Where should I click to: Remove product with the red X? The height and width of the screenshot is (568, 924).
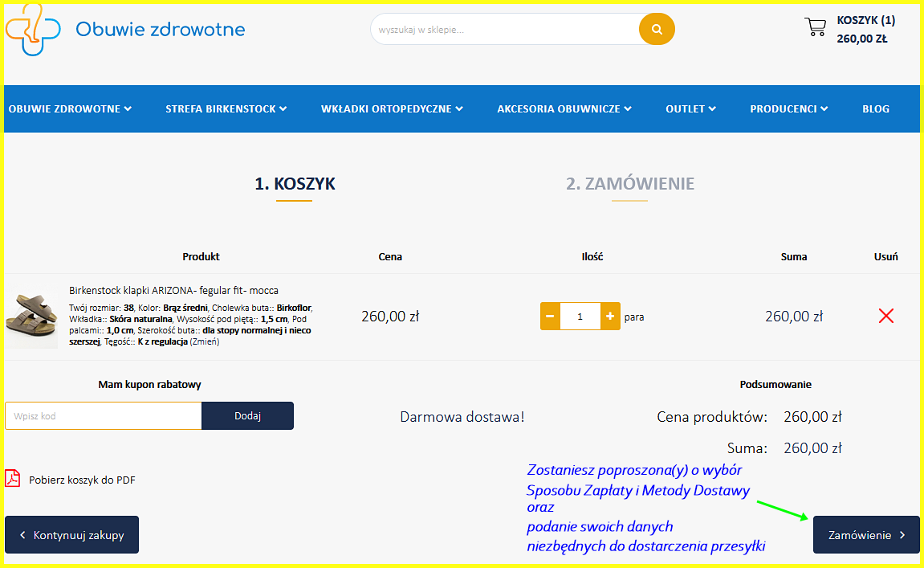pos(885,317)
